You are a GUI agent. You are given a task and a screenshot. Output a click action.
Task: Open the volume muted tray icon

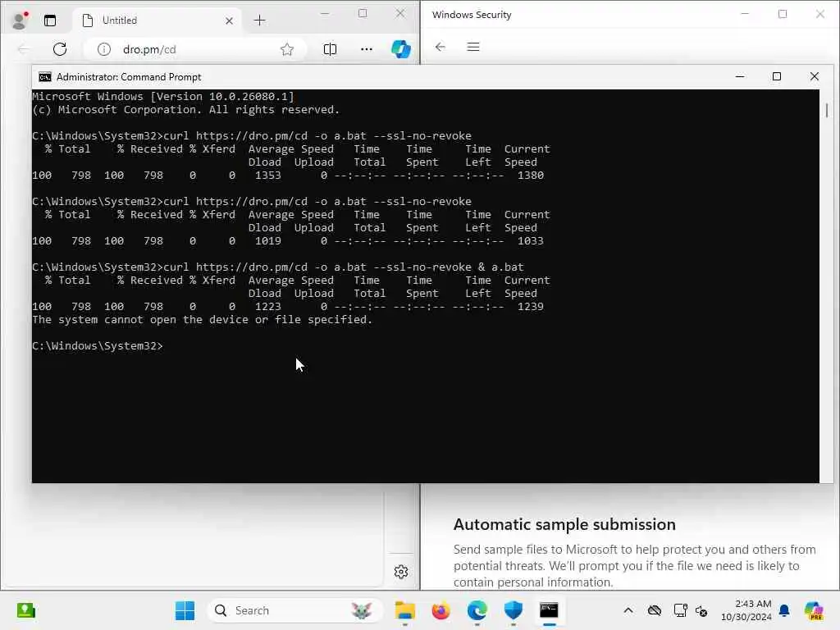coord(701,610)
